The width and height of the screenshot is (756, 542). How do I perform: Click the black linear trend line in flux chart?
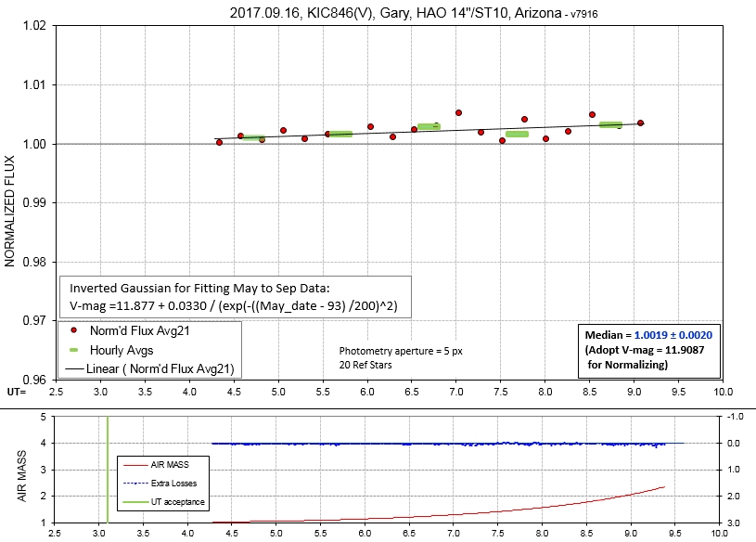(x=429, y=131)
